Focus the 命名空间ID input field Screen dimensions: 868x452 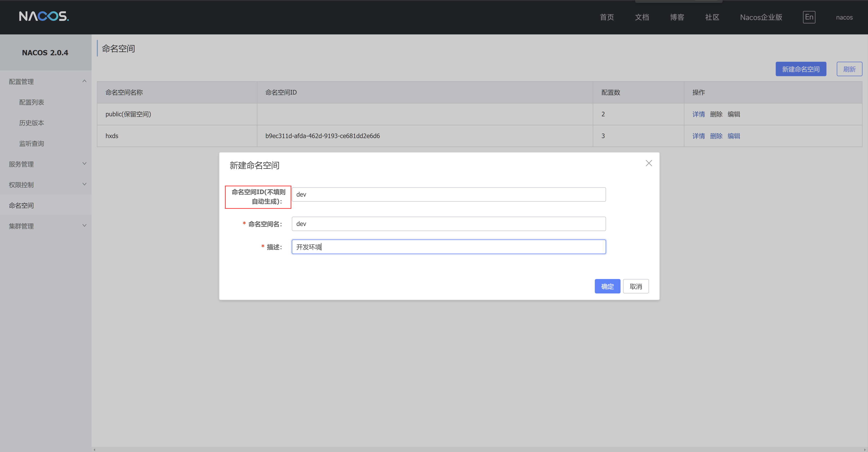pyautogui.click(x=449, y=194)
